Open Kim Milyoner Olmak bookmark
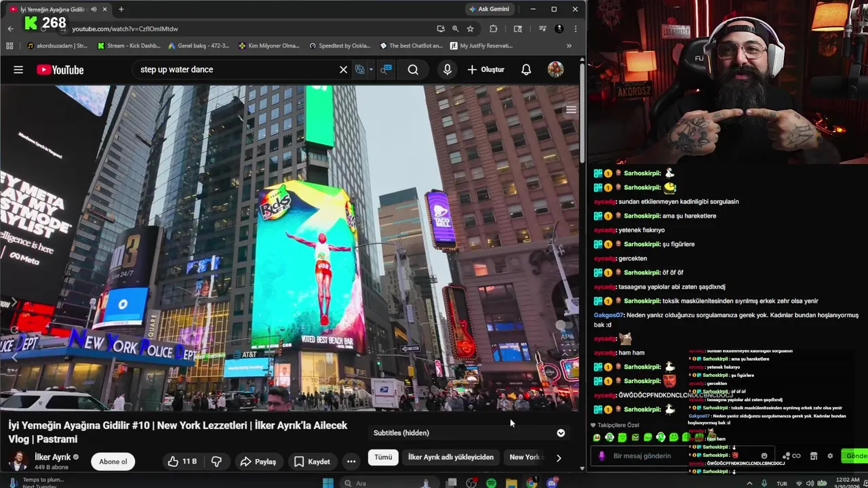868x488 pixels. 270,46
